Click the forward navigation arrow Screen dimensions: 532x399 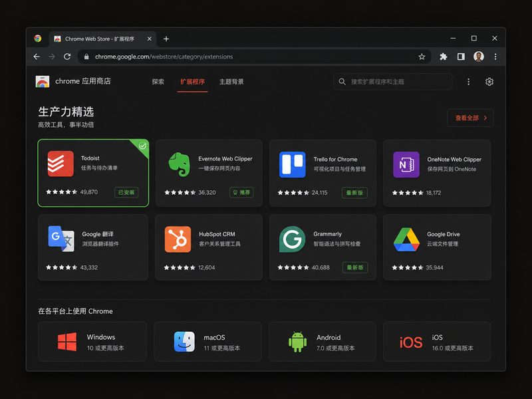click(52, 57)
